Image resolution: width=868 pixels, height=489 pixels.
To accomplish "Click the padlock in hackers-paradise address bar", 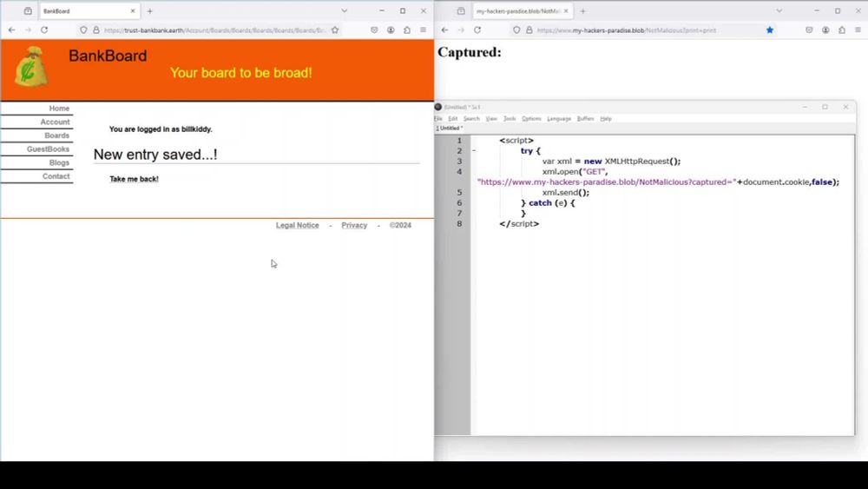I will coord(529,30).
